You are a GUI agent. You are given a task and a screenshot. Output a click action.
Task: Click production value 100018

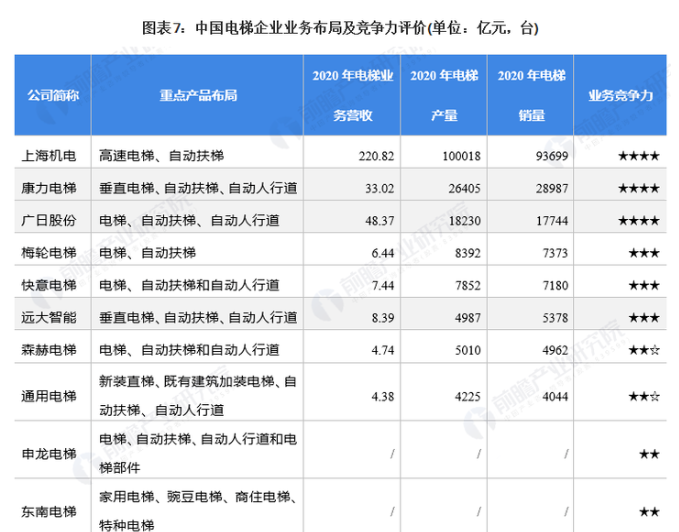click(461, 156)
